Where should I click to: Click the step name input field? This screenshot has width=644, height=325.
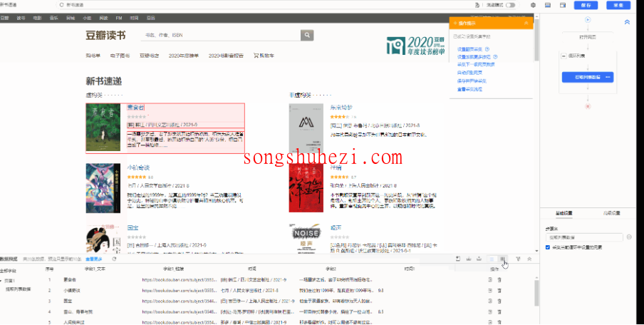point(584,237)
